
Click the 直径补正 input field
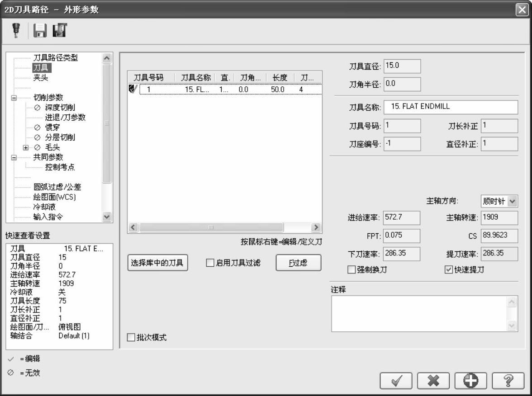coord(499,144)
